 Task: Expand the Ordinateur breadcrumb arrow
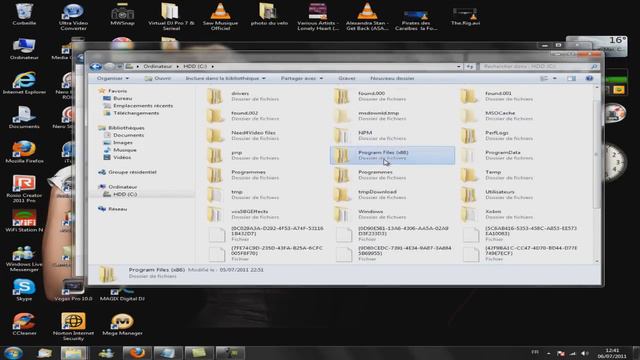tap(178, 67)
